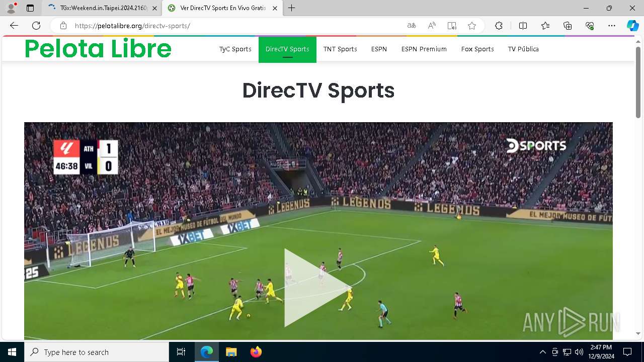Open volume control tray icon

[x=579, y=352]
